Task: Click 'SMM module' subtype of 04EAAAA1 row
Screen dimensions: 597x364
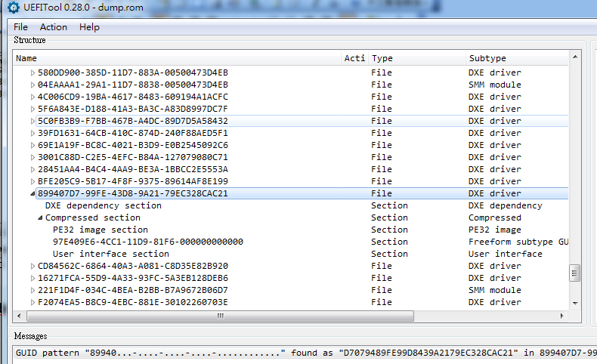Action: click(494, 85)
